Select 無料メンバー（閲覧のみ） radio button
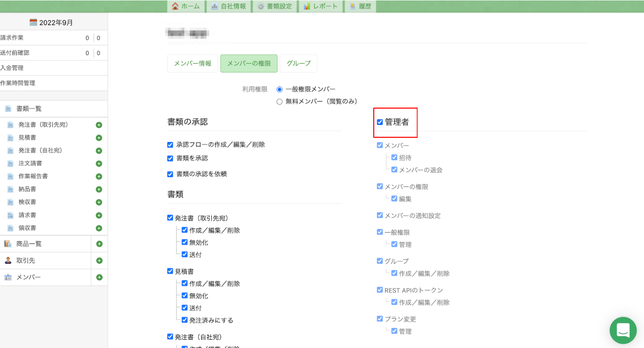This screenshot has height=348, width=644. (279, 102)
